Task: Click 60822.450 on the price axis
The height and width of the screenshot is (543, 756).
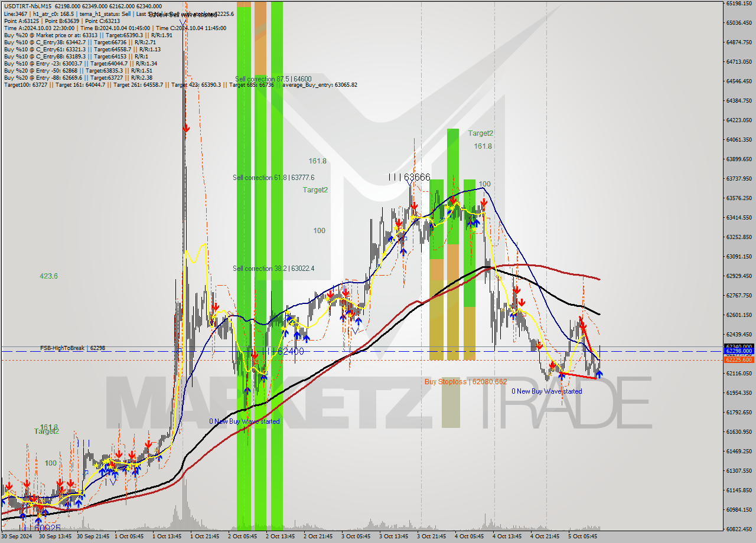Action: pos(739,529)
